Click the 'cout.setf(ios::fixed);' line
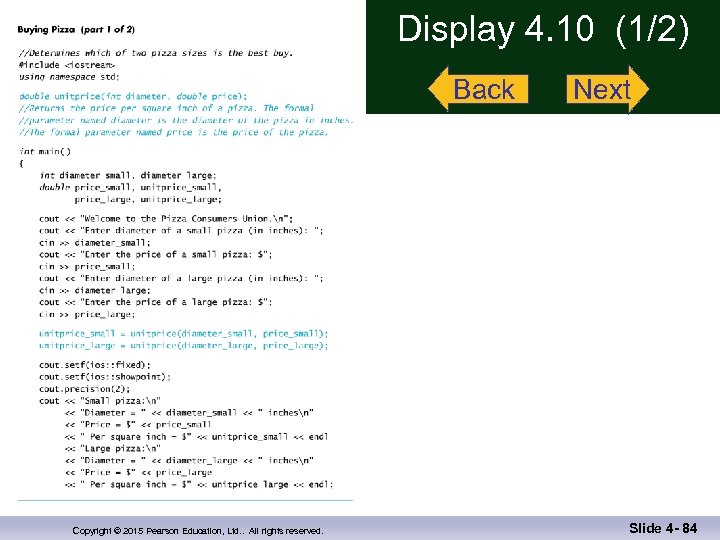 [x=95, y=365]
